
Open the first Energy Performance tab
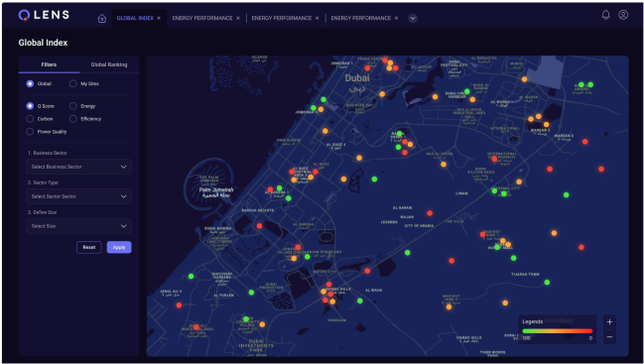(202, 19)
